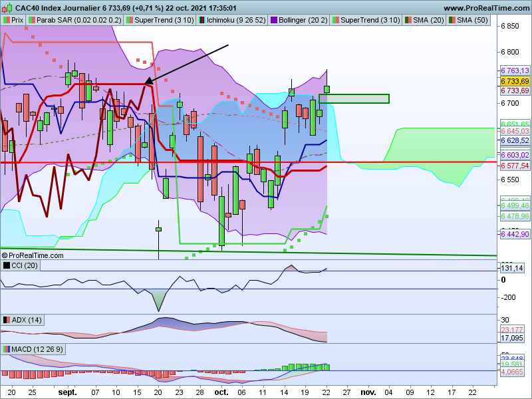The height and width of the screenshot is (399, 532).
Task: Click the MACD (12 26 9) panel icon
Action: [7, 349]
